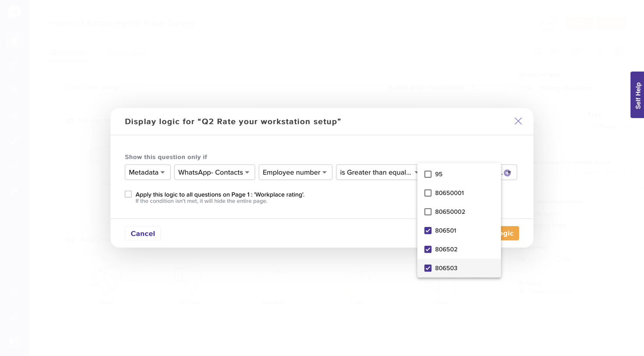Image resolution: width=644 pixels, height=356 pixels.
Task: Untick the 806503 option
Action: click(x=428, y=268)
